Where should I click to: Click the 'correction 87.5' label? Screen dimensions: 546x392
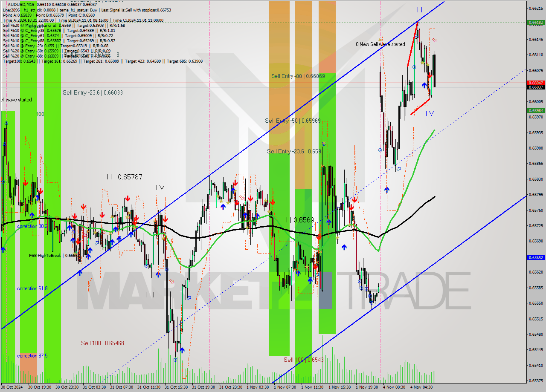click(x=32, y=356)
